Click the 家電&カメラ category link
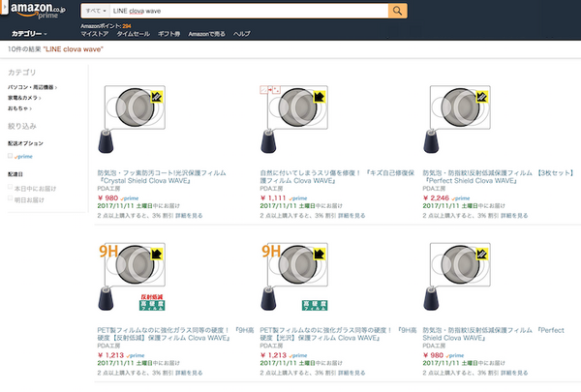The image size is (581, 392). coord(25,98)
